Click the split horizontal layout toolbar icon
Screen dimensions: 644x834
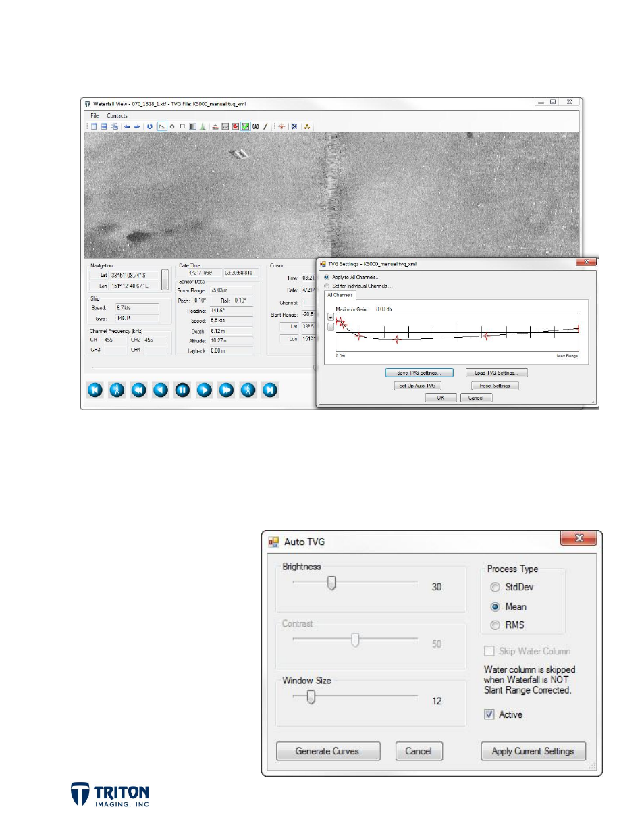point(104,126)
